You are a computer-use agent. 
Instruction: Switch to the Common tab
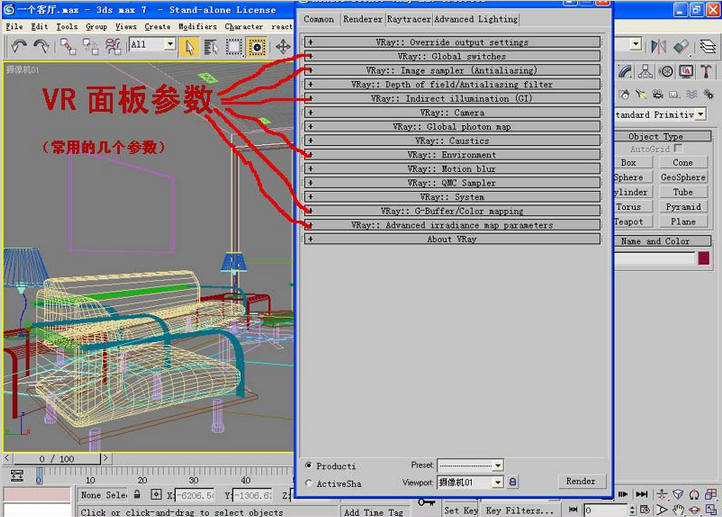coord(319,19)
